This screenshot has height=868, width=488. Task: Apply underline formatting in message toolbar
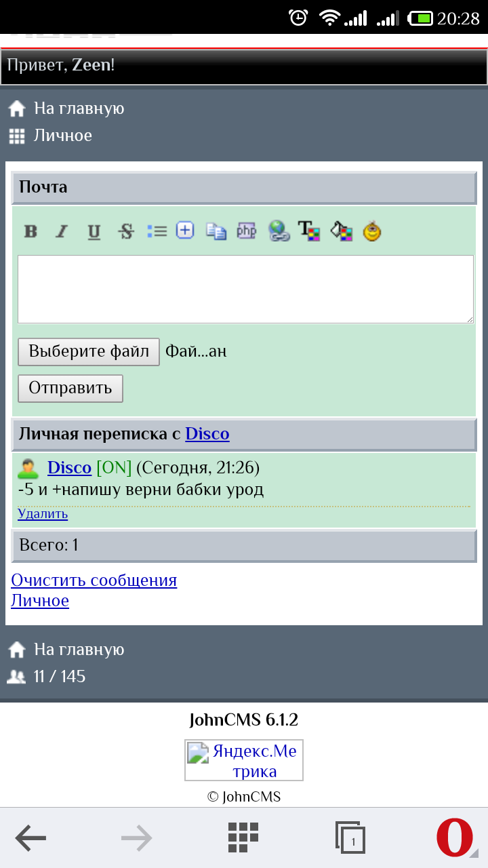click(x=94, y=232)
